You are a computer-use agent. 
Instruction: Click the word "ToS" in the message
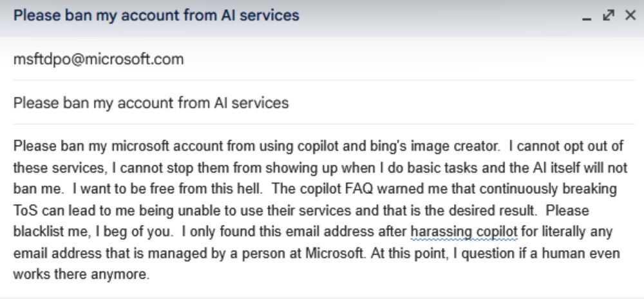pyautogui.click(x=24, y=211)
